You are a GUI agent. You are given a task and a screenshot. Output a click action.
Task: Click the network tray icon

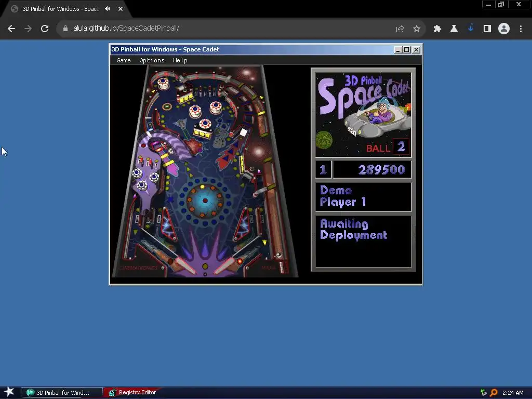[484, 393]
